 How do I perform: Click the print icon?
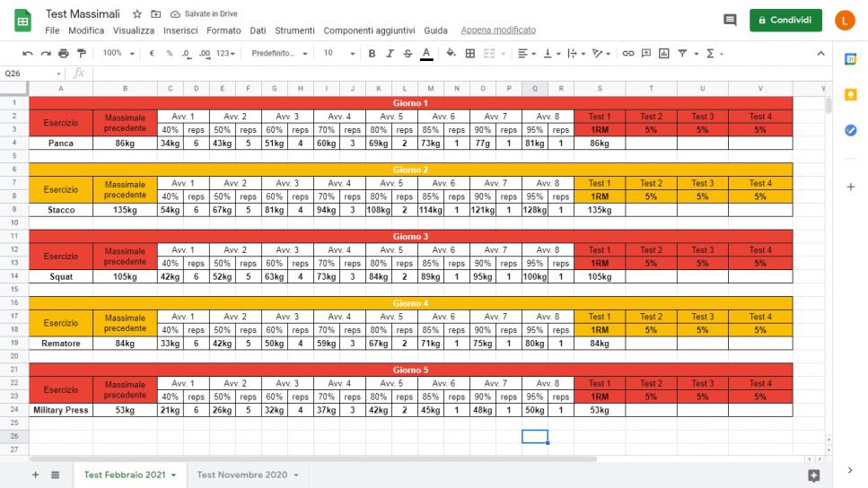(x=64, y=54)
